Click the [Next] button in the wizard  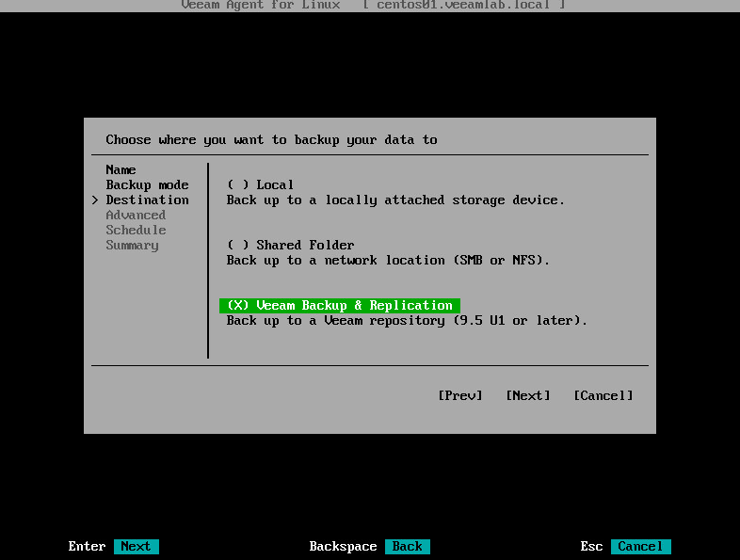528,395
